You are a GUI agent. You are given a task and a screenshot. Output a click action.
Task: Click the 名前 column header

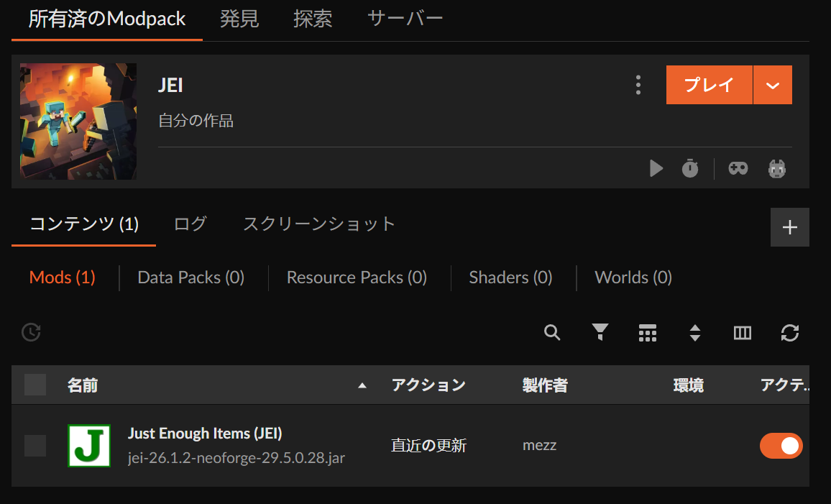click(x=82, y=385)
